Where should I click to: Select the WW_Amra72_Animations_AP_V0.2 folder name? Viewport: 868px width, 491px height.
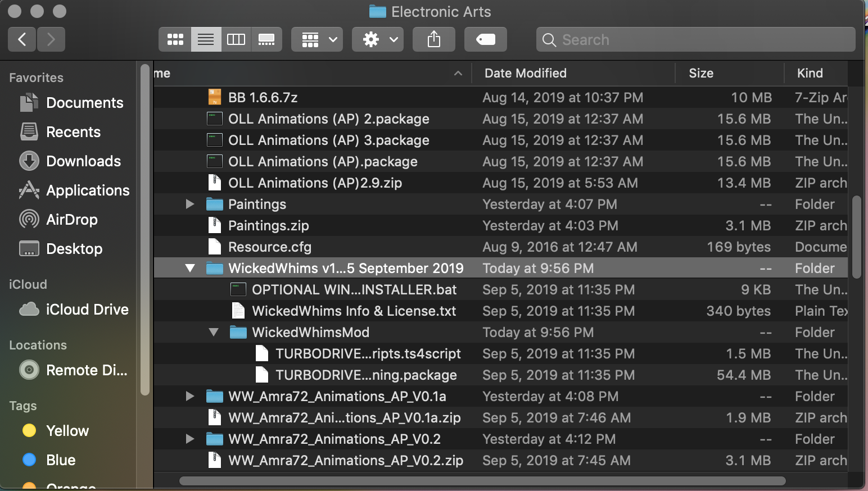(x=334, y=439)
